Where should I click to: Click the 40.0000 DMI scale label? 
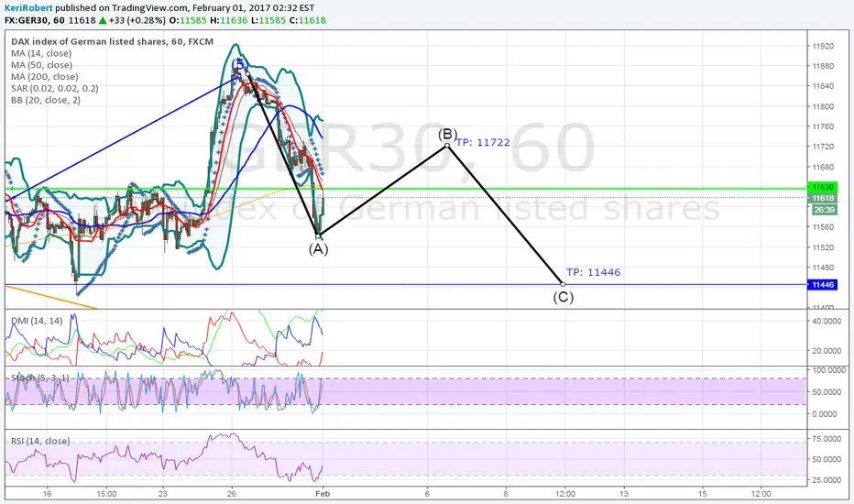pyautogui.click(x=827, y=321)
